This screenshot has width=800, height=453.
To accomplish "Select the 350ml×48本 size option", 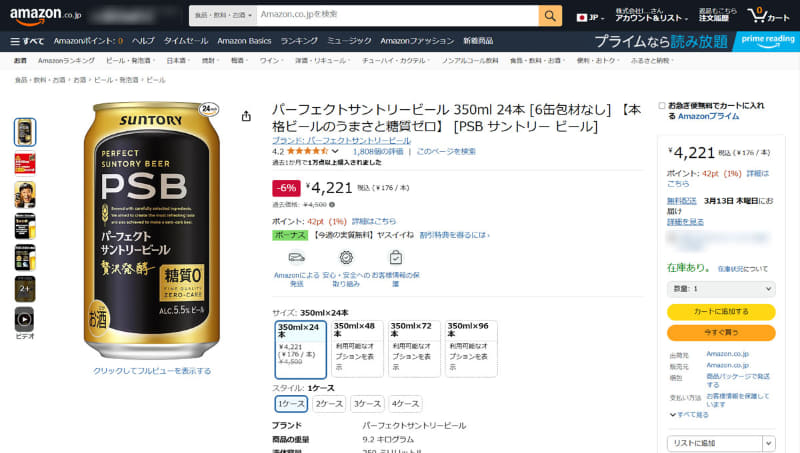I will [358, 348].
